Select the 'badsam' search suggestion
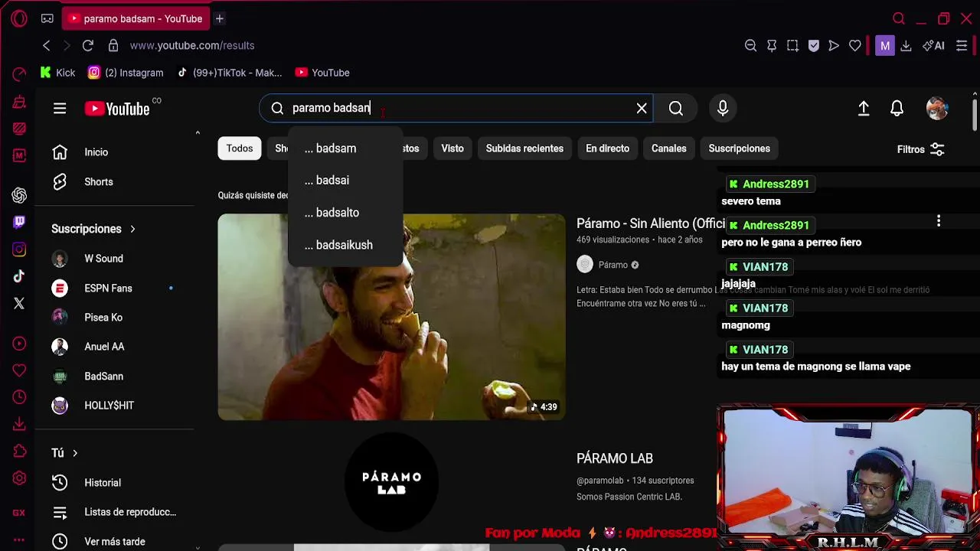Screen dimensions: 980x551 pos(345,148)
